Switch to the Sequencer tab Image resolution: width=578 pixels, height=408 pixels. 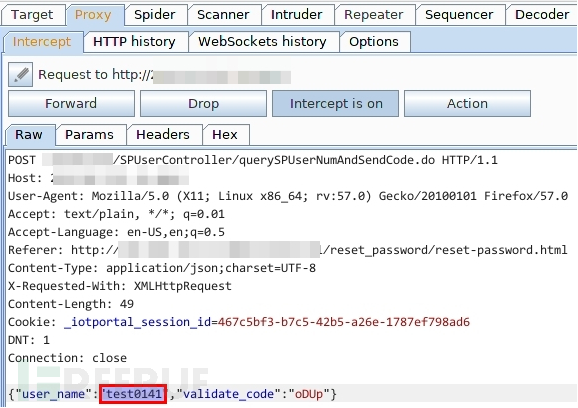coord(459,15)
